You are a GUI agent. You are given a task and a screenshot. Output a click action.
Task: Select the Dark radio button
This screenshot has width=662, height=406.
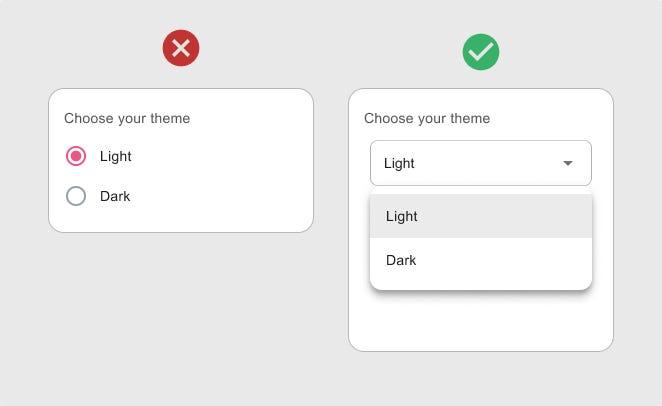pos(76,196)
